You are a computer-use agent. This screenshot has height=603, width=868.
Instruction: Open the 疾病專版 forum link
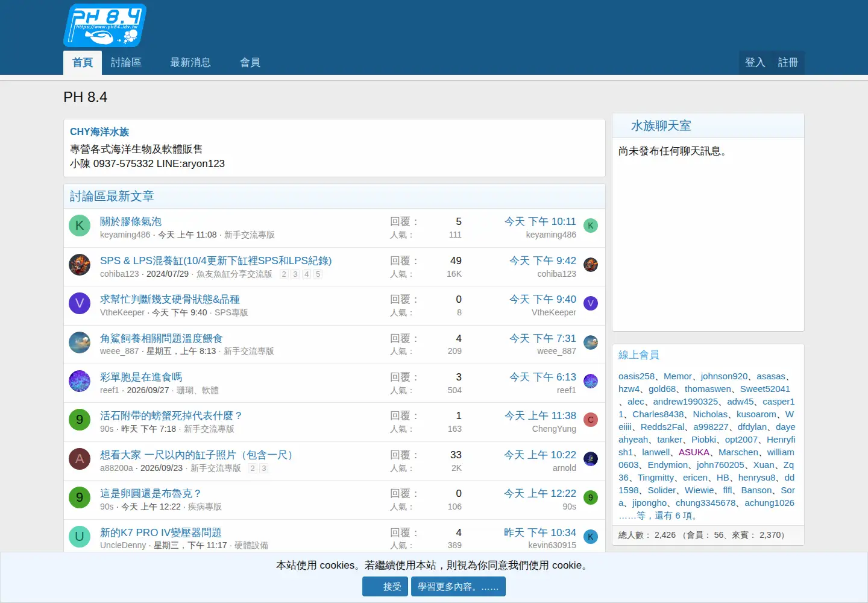pyautogui.click(x=205, y=507)
